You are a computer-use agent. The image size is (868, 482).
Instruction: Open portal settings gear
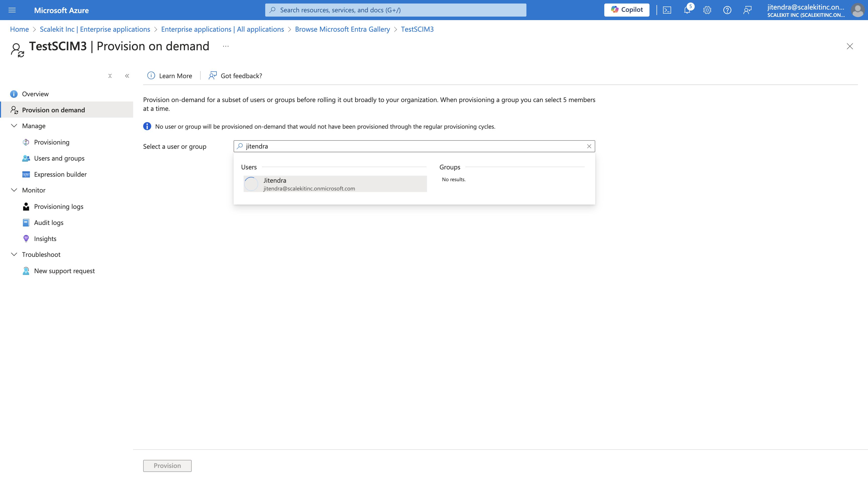pyautogui.click(x=707, y=10)
